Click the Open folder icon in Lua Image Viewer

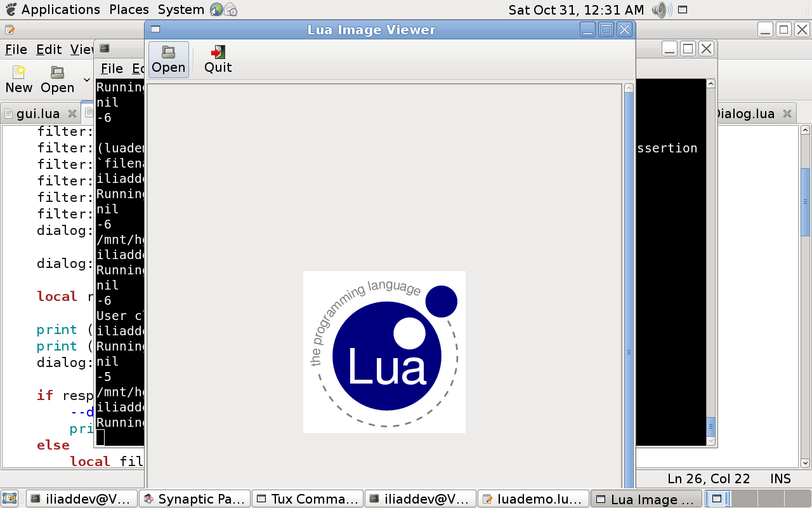tap(169, 52)
